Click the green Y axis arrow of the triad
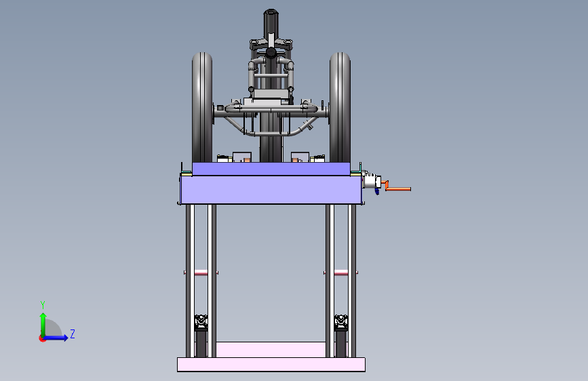588x381 pixels. pyautogui.click(x=43, y=324)
